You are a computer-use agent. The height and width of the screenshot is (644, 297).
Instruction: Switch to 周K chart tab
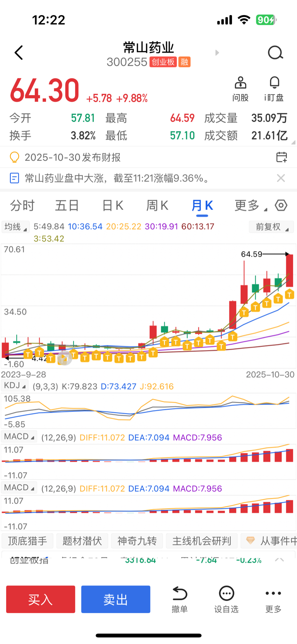(157, 205)
